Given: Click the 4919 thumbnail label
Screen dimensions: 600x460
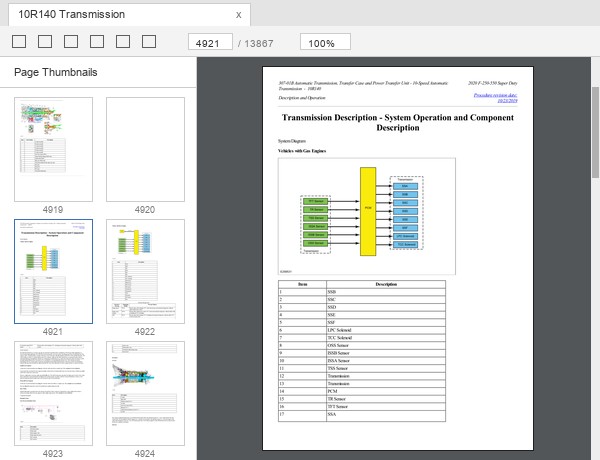Looking at the screenshot, I should pos(53,210).
